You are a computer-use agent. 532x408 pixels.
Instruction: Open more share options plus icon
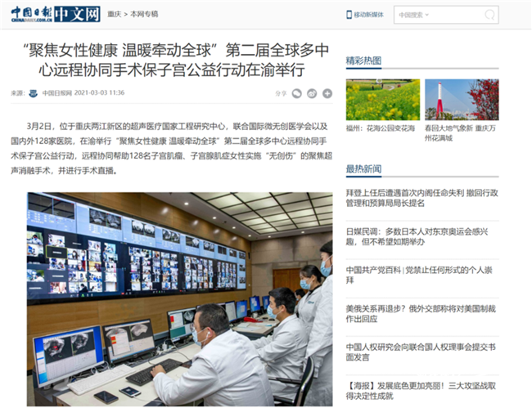(327, 93)
